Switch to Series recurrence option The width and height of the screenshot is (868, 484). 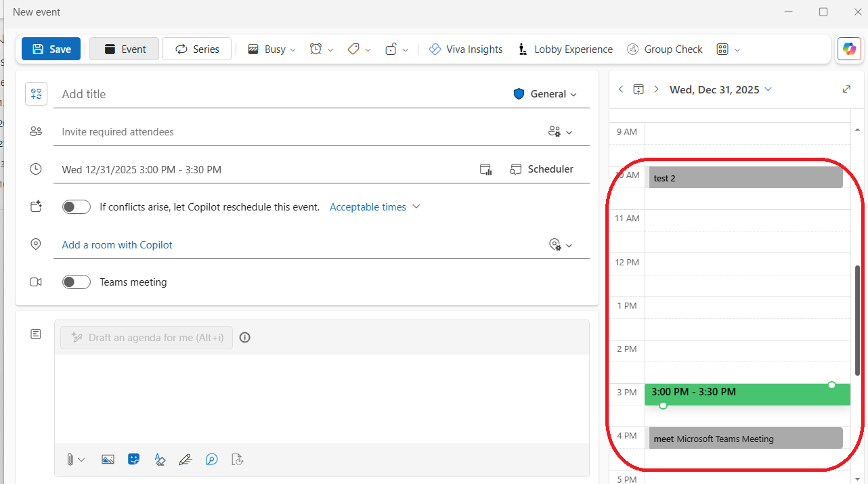(197, 49)
